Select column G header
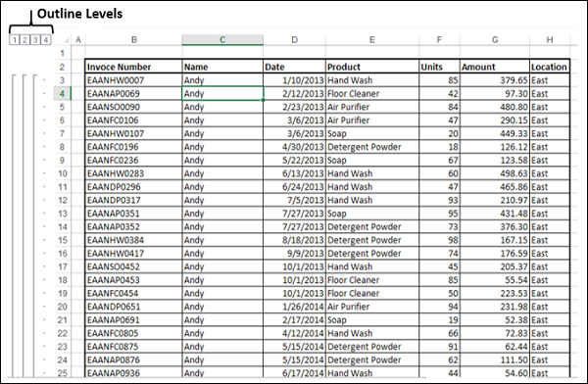This screenshot has width=588, height=384. pyautogui.click(x=495, y=40)
